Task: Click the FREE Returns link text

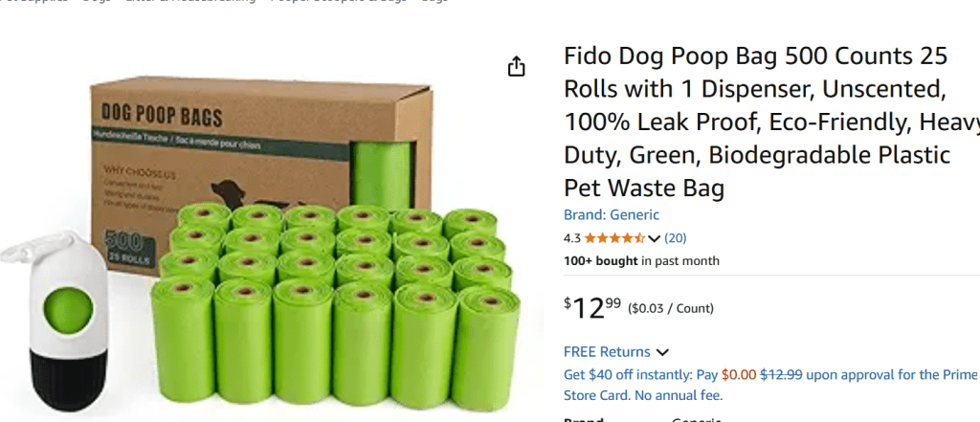Action: click(x=606, y=352)
